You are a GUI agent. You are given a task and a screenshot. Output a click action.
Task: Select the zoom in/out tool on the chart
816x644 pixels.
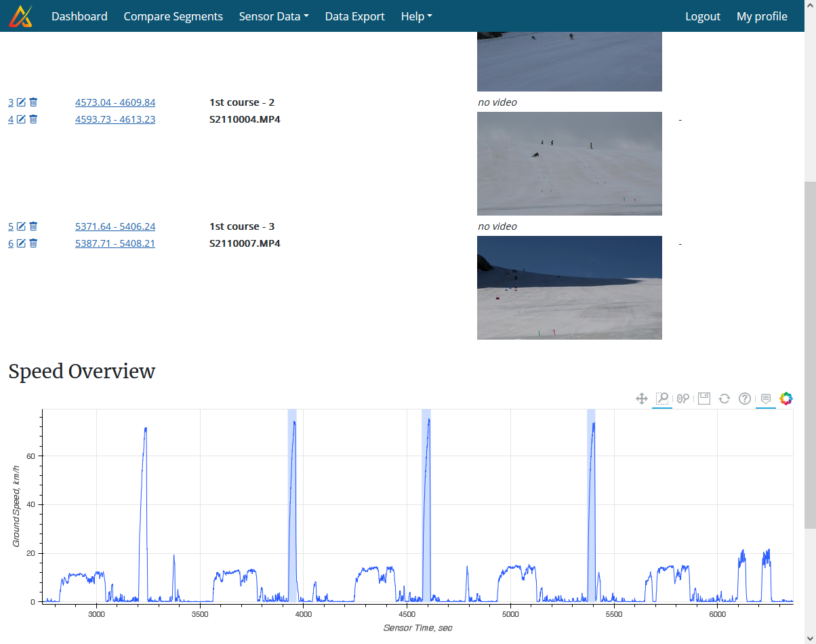pyautogui.click(x=682, y=399)
